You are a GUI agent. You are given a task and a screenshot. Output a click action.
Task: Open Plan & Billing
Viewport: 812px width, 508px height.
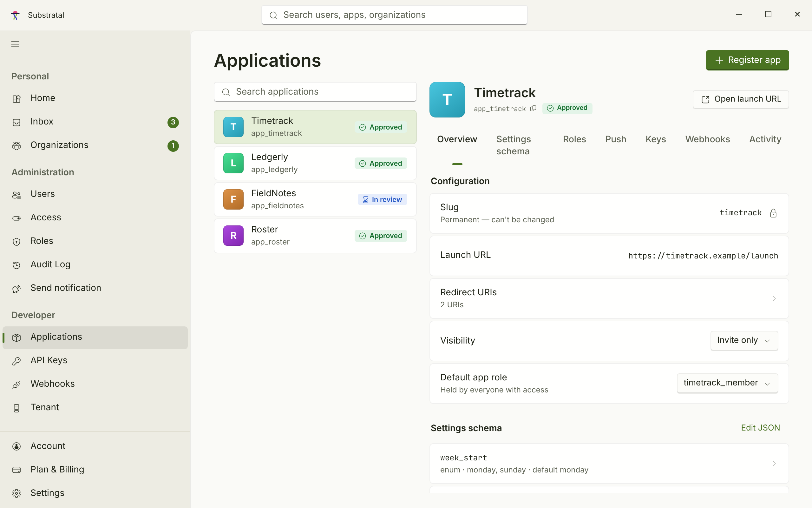point(95,470)
